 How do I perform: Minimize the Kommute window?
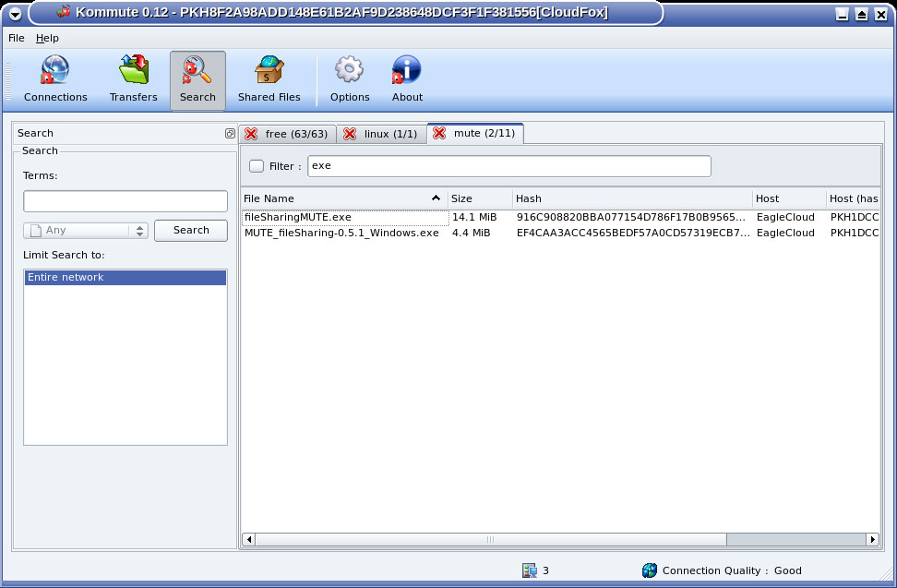pos(842,14)
